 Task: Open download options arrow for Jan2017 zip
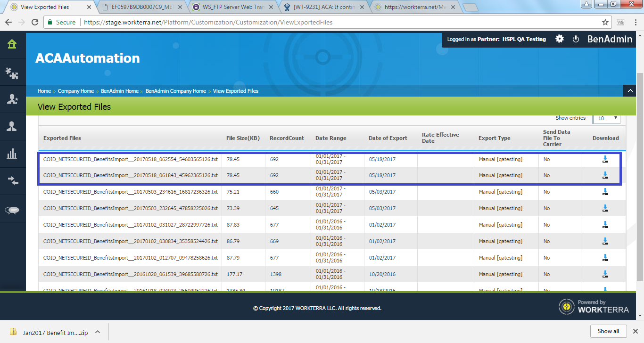[98, 332]
